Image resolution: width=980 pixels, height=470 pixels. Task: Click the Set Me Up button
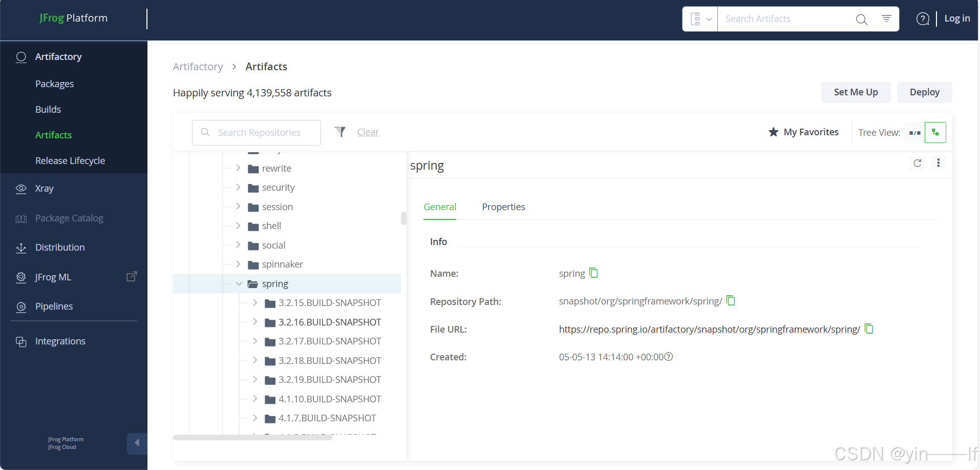(x=856, y=92)
